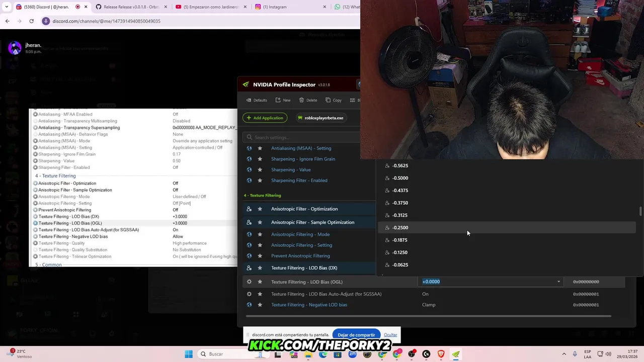The height and width of the screenshot is (362, 644).
Task: Click the On value of LOD Bias Auto-Adjust
Action: click(x=425, y=294)
